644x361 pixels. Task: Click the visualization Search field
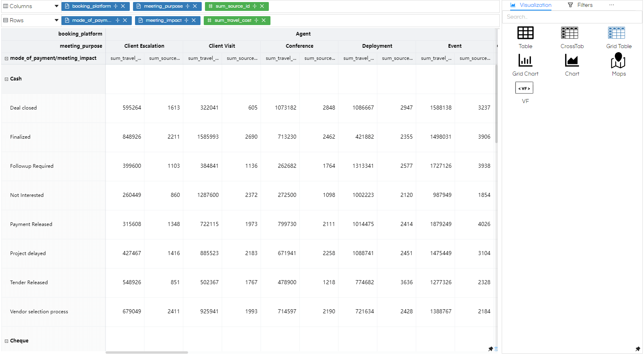[x=572, y=17]
